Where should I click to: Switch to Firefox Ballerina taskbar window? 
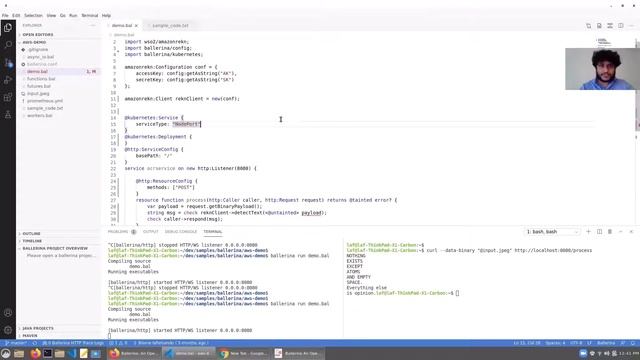tap(133, 353)
